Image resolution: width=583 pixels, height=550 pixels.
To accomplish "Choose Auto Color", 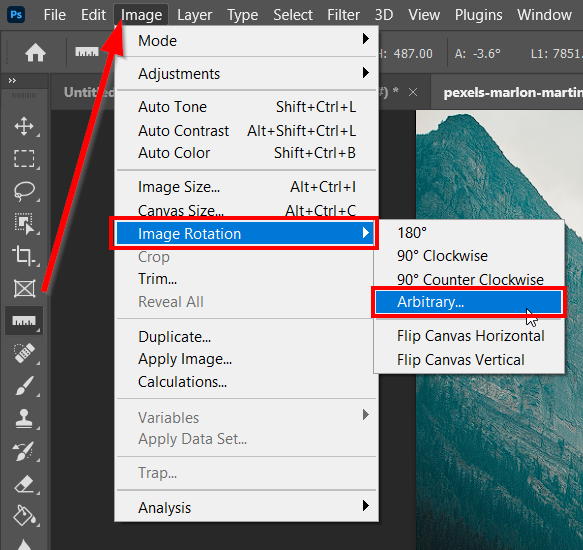I will [x=247, y=153].
